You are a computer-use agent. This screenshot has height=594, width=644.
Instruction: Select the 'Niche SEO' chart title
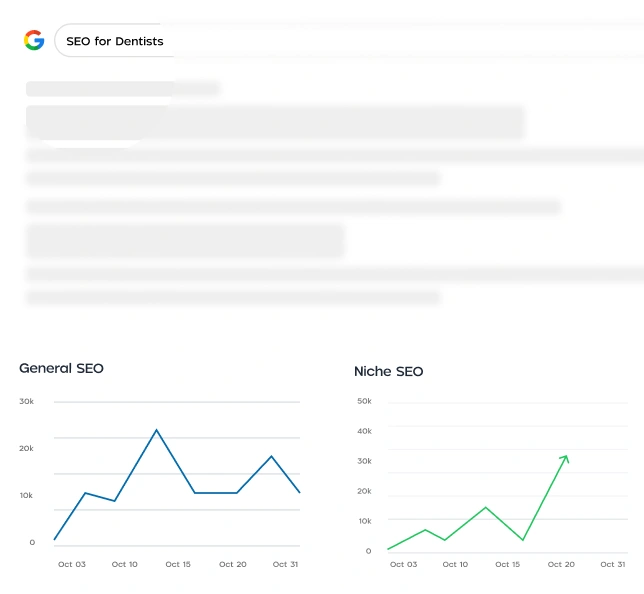coord(388,371)
